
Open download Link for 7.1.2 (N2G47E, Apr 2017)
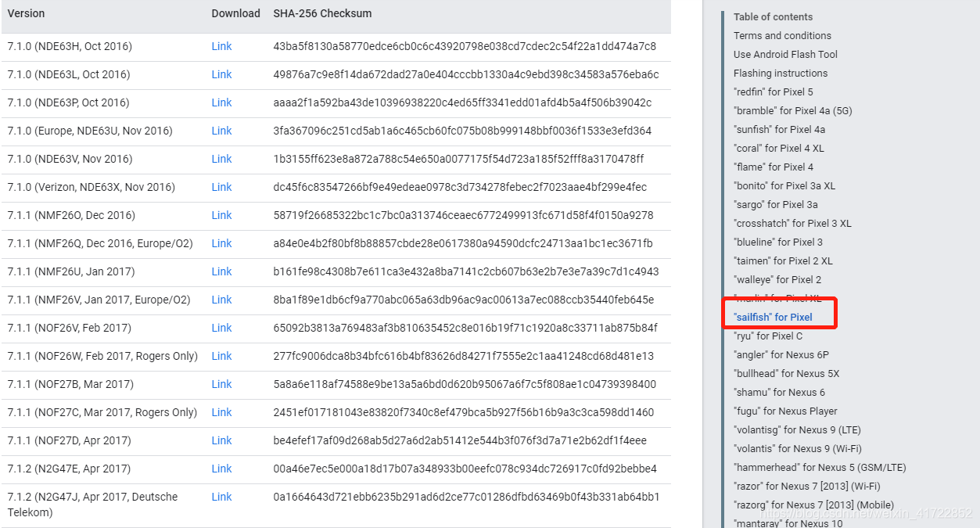click(x=221, y=469)
